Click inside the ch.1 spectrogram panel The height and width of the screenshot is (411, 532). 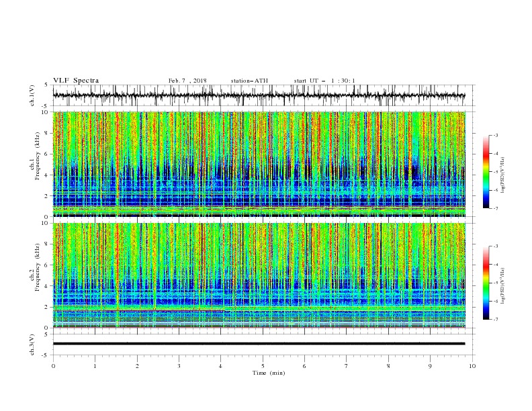(x=259, y=164)
